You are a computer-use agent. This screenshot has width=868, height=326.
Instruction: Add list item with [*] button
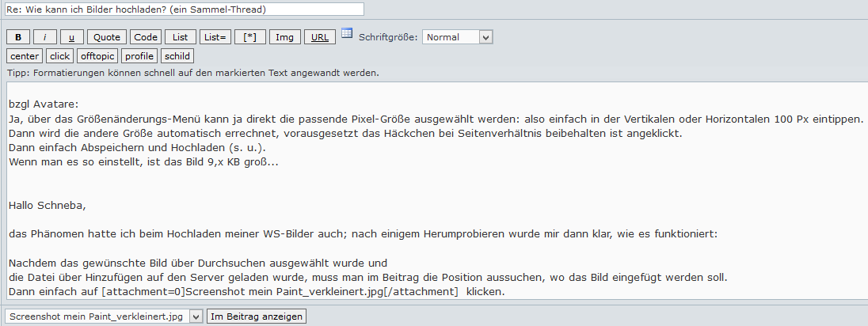pyautogui.click(x=249, y=37)
